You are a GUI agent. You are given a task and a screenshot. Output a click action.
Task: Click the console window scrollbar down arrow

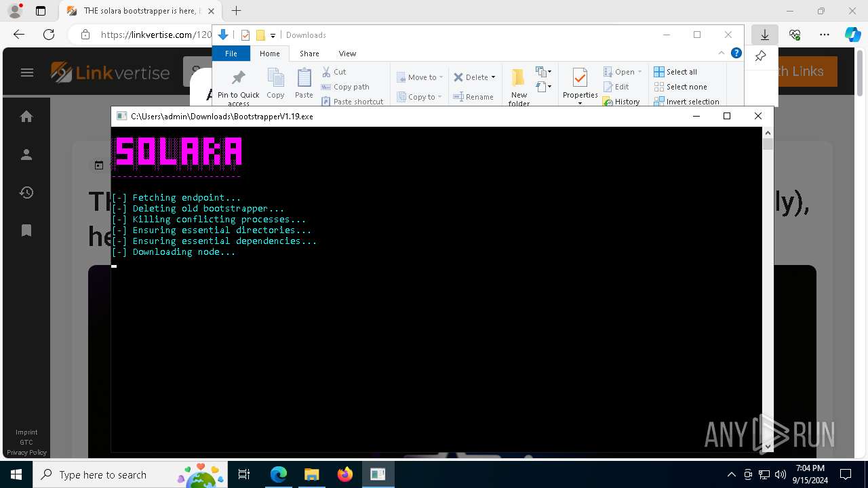tap(768, 446)
